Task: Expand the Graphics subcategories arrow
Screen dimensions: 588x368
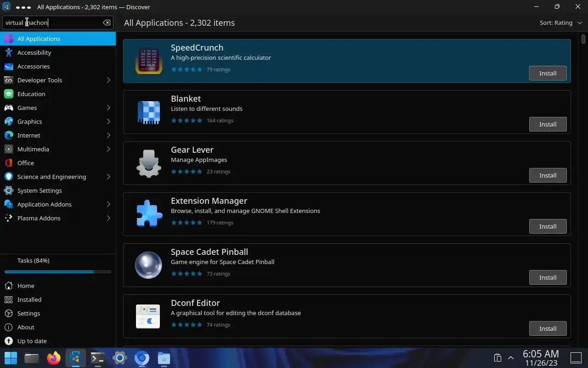Action: coord(108,121)
